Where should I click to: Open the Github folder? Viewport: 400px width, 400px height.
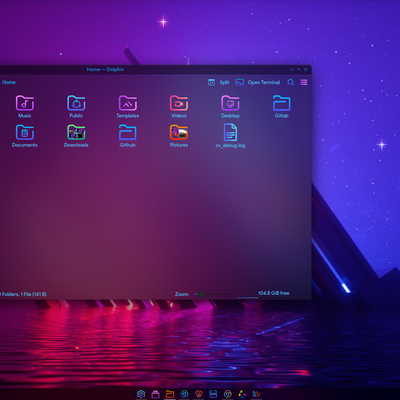[128, 136]
